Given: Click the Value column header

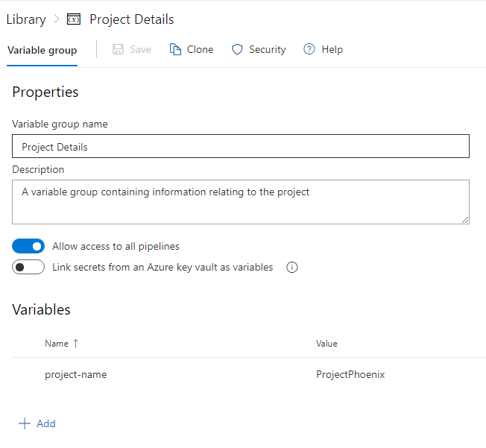Looking at the screenshot, I should tap(326, 344).
